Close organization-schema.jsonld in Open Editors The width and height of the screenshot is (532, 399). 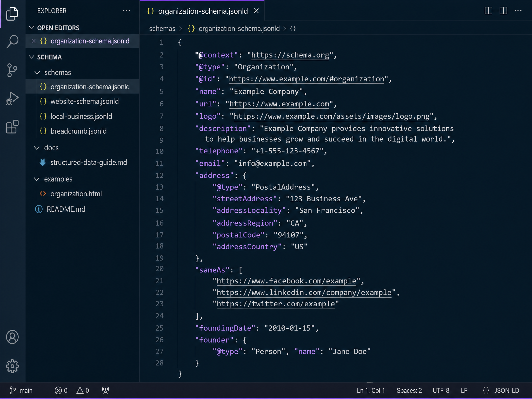(34, 41)
